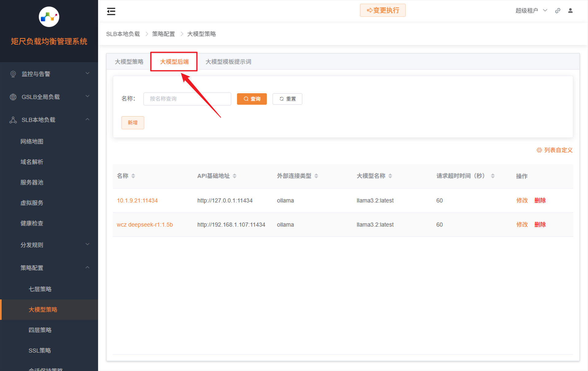This screenshot has width=588, height=371.
Task: Switch to the 大模型策略 tab
Action: coord(129,62)
